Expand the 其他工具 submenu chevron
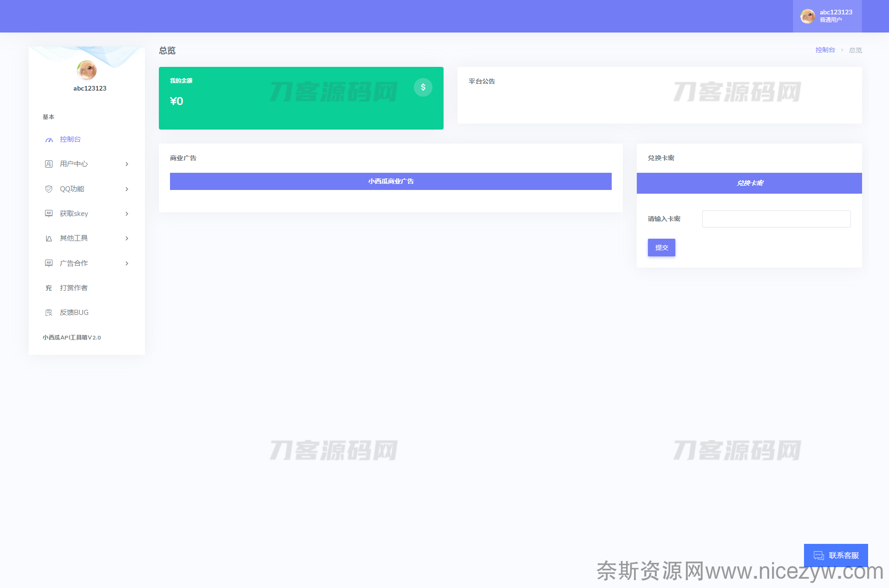This screenshot has width=889, height=588. pyautogui.click(x=127, y=238)
